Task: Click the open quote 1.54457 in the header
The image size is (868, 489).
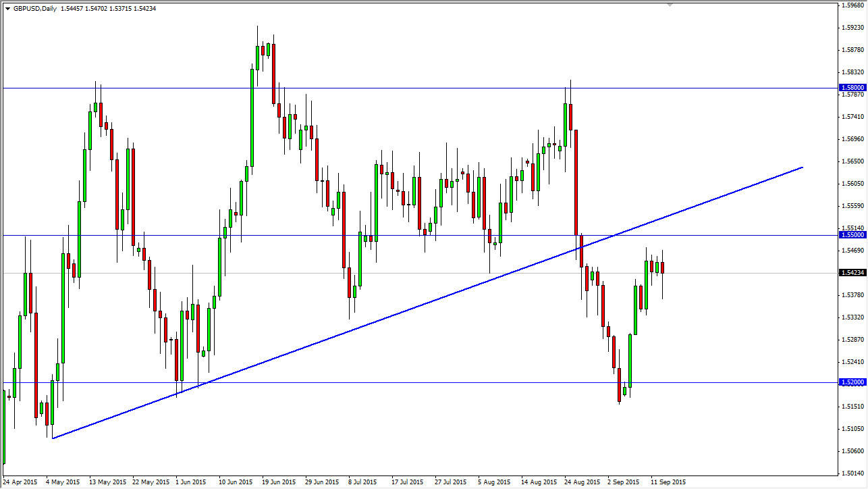Action: (72, 9)
